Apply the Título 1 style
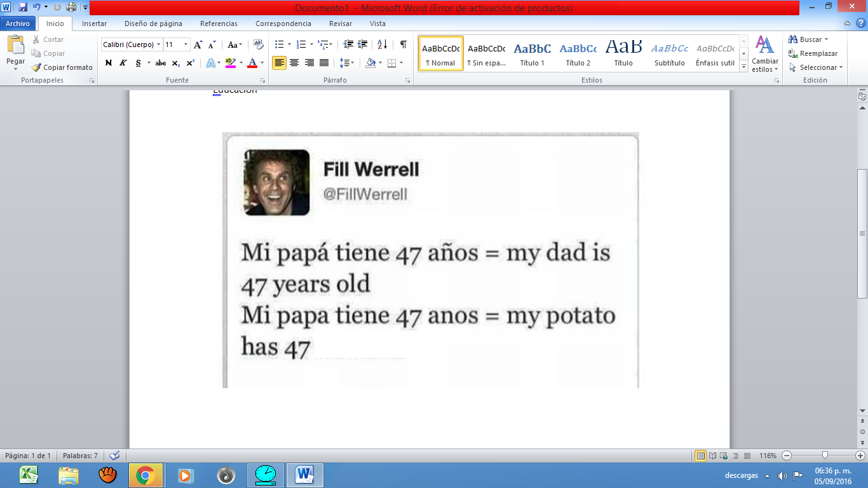868x488 pixels. (532, 53)
